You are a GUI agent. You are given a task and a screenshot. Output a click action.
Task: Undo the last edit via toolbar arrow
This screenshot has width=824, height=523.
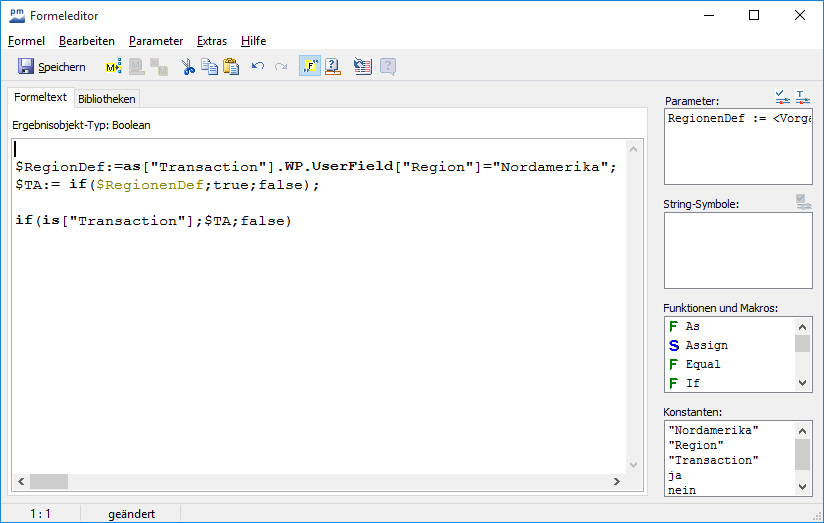point(258,67)
